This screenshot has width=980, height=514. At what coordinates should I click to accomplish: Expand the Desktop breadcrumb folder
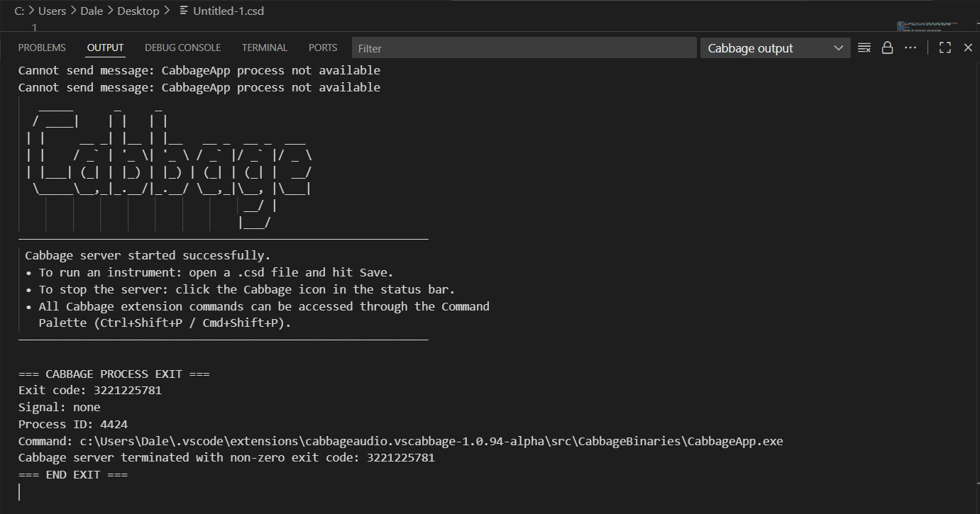click(139, 11)
